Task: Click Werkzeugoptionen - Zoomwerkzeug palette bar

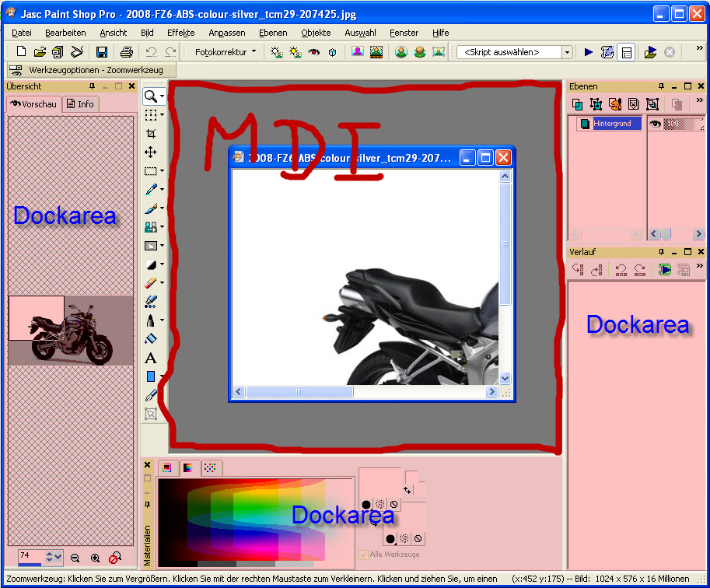Action: [91, 70]
